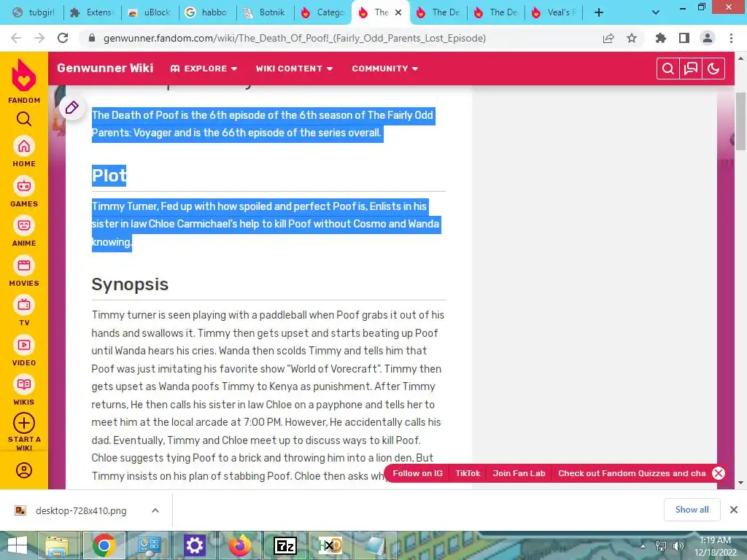Click the page vertical scrollbar thumb

[740, 122]
